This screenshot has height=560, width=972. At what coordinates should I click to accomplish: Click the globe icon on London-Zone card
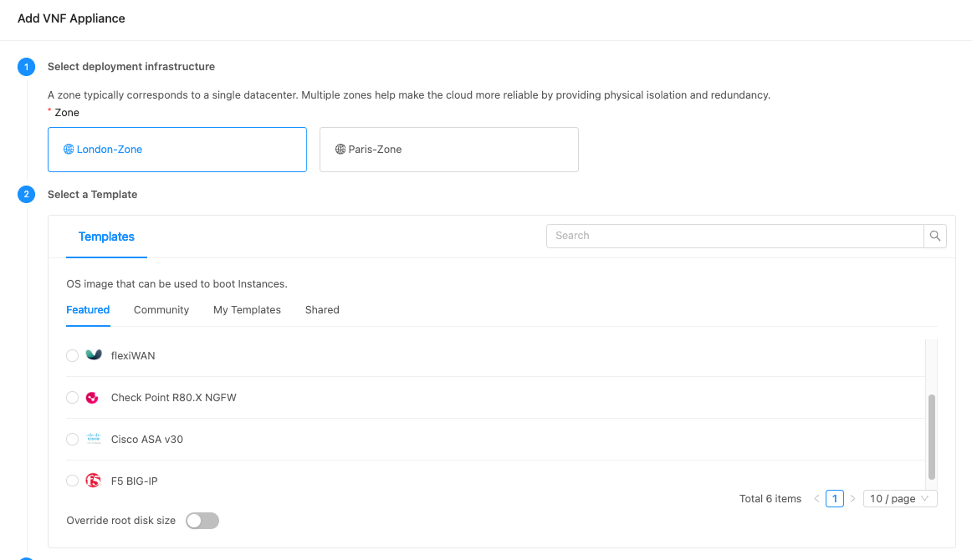coord(67,149)
